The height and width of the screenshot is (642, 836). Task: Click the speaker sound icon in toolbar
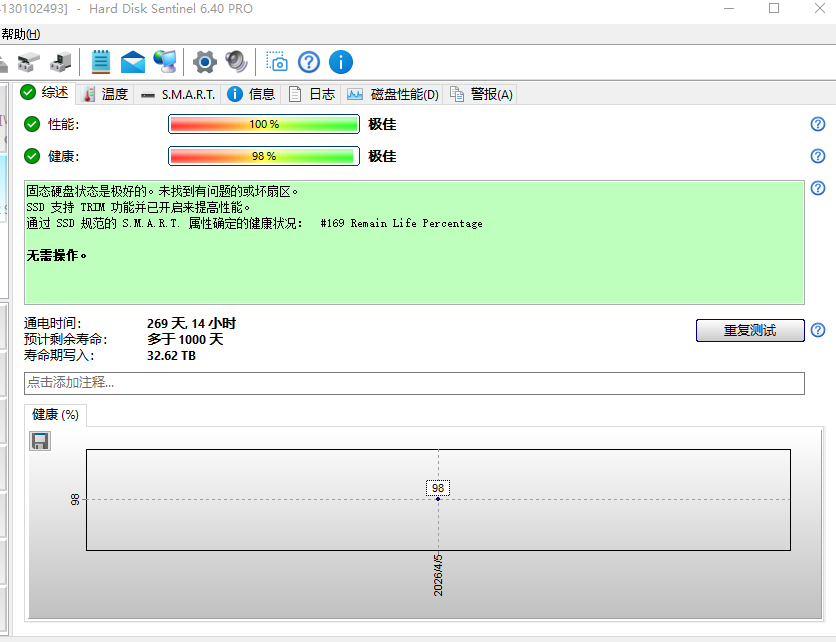point(236,62)
